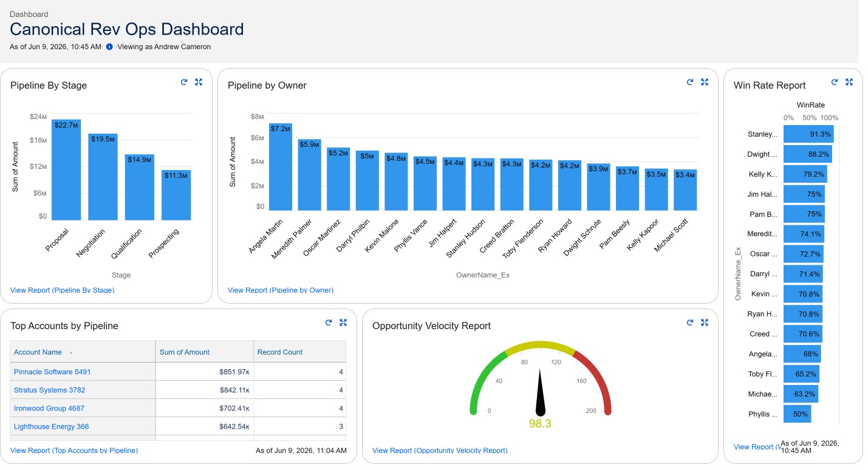868x470 pixels.
Task: Click the info icon beside dashboard timestamp
Action: pyautogui.click(x=109, y=47)
